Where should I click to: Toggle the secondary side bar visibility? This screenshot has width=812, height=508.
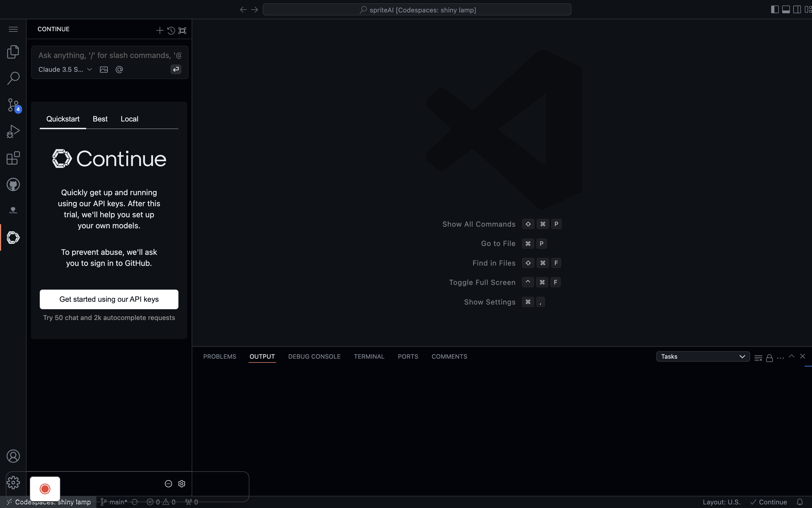pos(797,9)
